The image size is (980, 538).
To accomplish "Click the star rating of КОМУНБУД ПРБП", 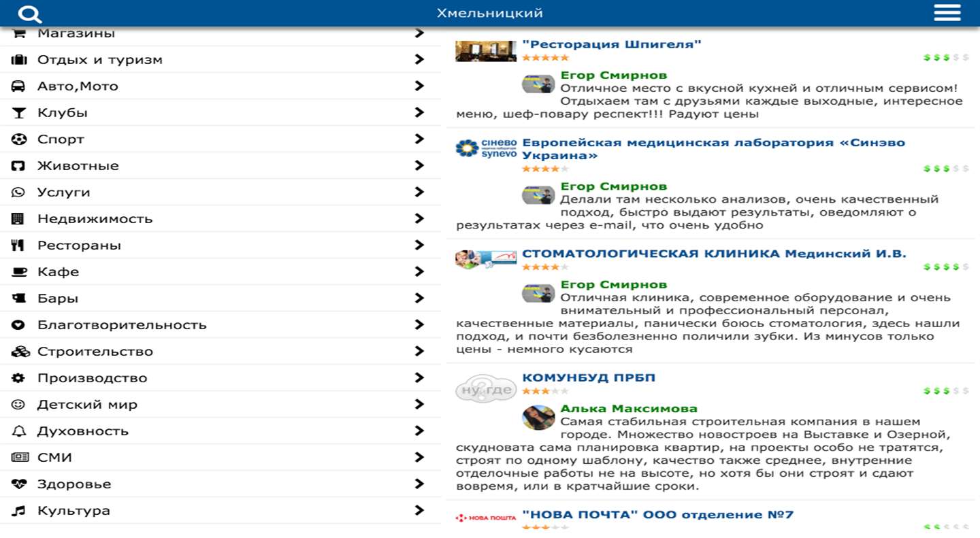I will coord(545,391).
